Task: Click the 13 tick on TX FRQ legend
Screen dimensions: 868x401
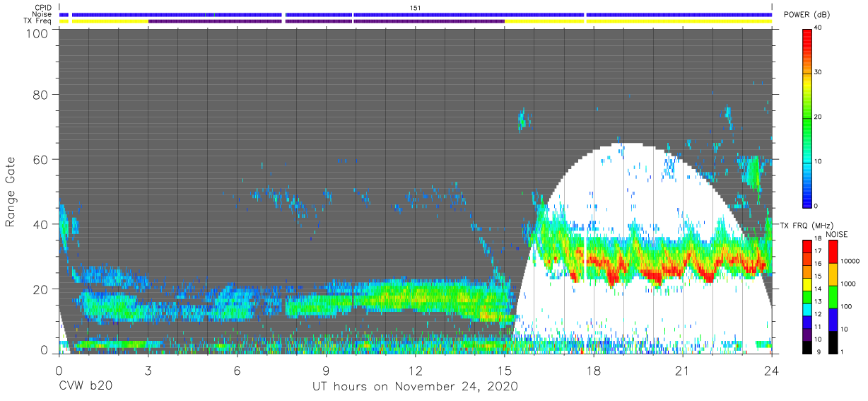Action: [x=817, y=301]
